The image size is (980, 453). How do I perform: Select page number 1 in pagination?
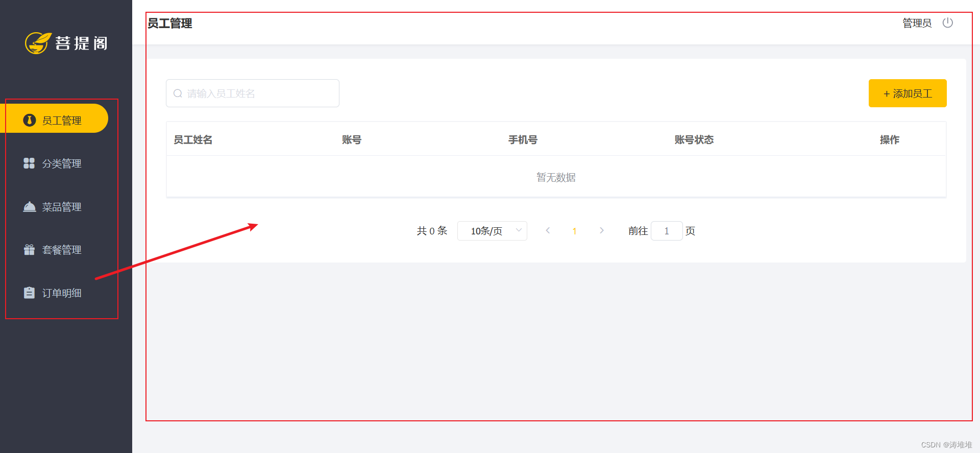point(575,231)
